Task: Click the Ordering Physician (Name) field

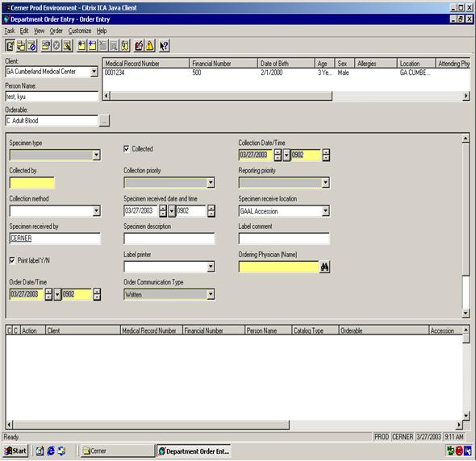Action: pyautogui.click(x=278, y=267)
